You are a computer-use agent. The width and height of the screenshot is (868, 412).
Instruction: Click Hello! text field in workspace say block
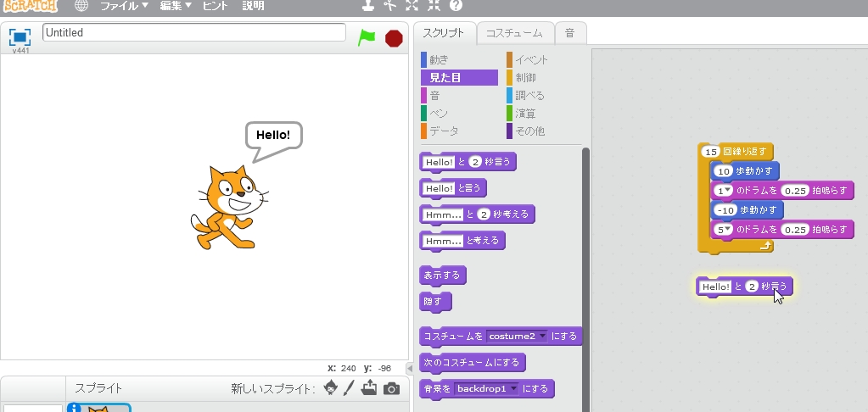coord(715,287)
